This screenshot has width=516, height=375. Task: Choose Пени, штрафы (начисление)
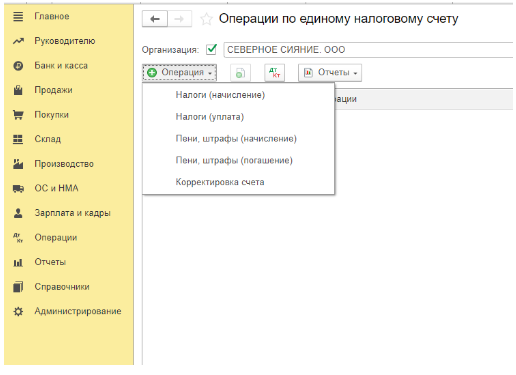tap(236, 139)
